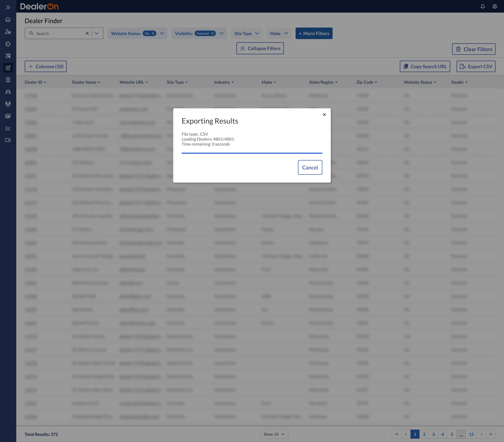Viewport: 504px width, 442px height.
Task: Open the user account profile icon
Action: [x=495, y=6]
